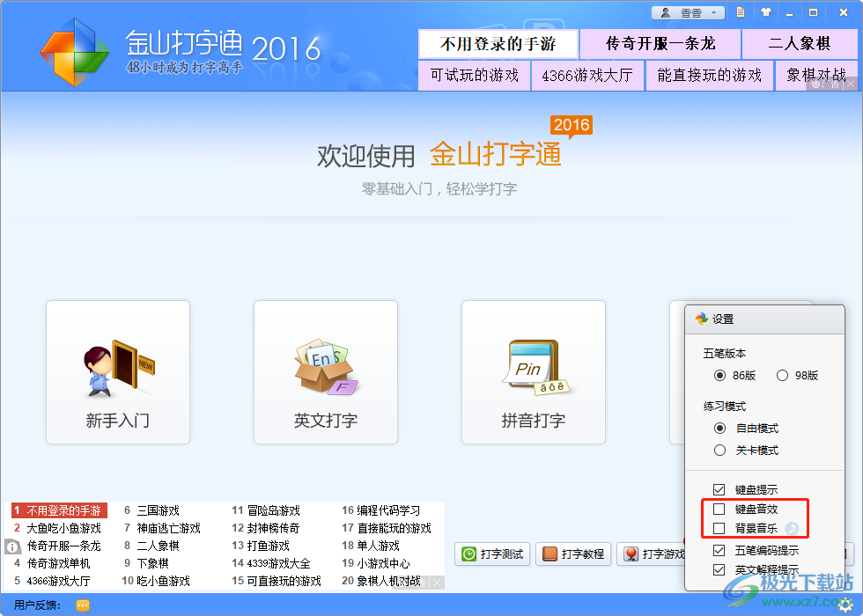The image size is (863, 616).
Task: Minimize the 金山打字通 window
Action: [x=789, y=12]
